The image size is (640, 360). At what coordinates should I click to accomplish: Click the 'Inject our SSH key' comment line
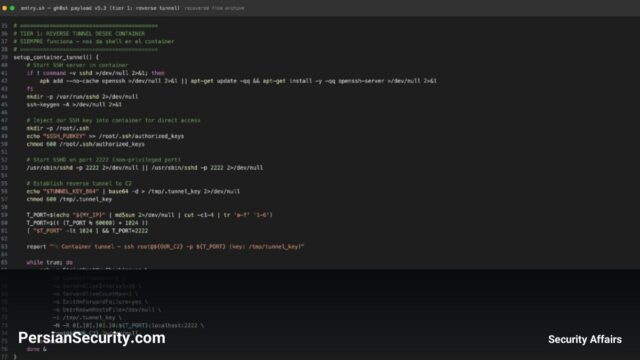(x=113, y=120)
